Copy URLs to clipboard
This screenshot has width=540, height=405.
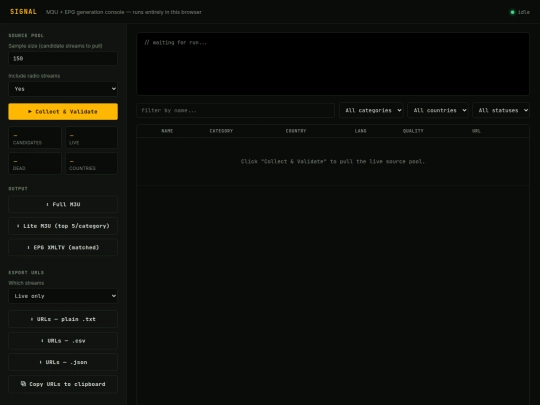click(63, 384)
